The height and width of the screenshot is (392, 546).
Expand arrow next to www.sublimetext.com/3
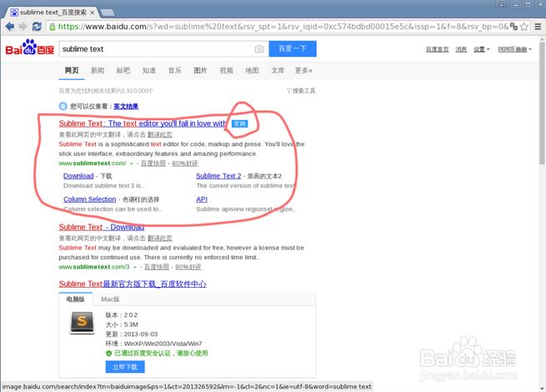(135, 267)
